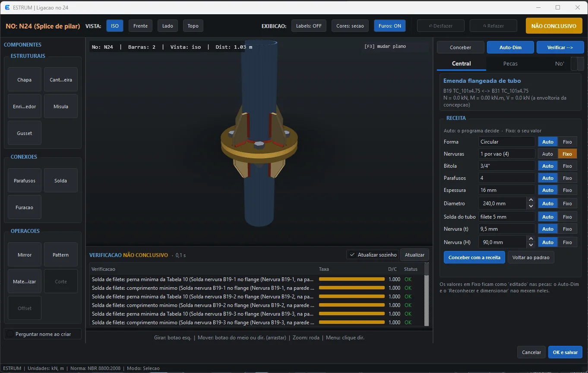
Task: Set Nervuras back to Auto
Action: 547,154
